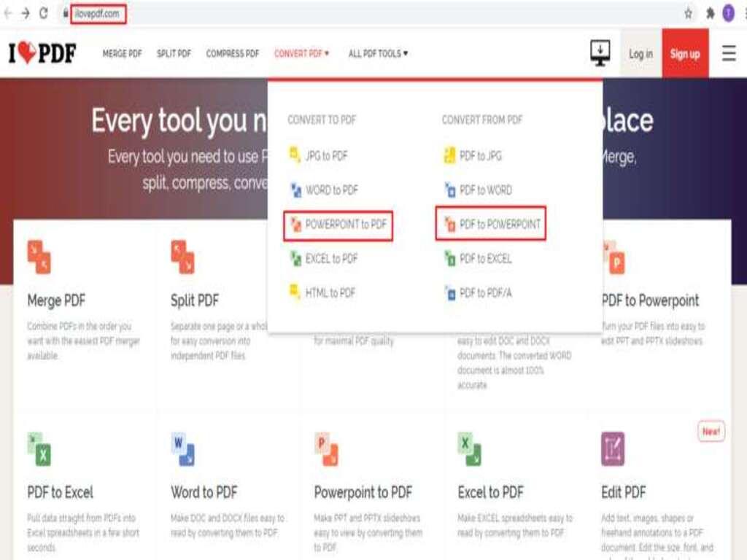This screenshot has height=560, width=747.
Task: Click the PDF to Excel tool icon
Action: point(39,449)
